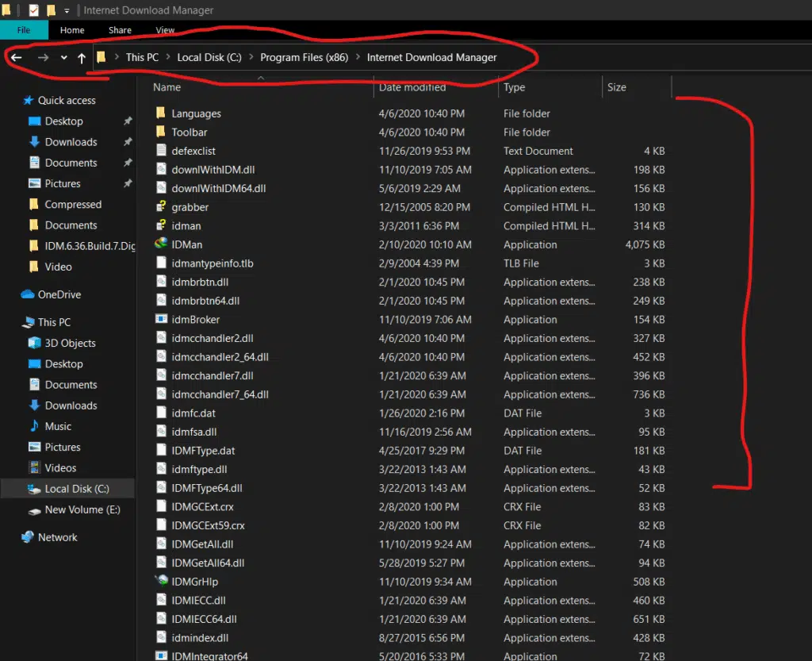The image size is (812, 661).
Task: Select the idmbrbtn.dll file name
Action: click(200, 282)
